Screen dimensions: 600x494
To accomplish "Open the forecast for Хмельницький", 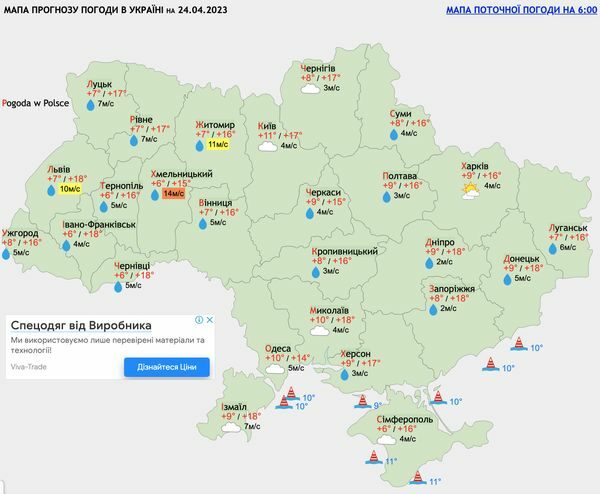I will pyautogui.click(x=182, y=174).
